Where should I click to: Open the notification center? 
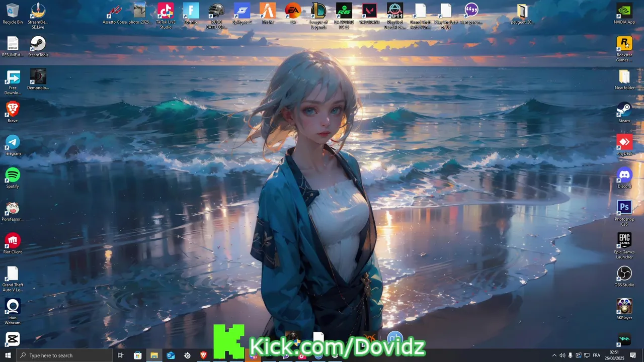(633, 355)
